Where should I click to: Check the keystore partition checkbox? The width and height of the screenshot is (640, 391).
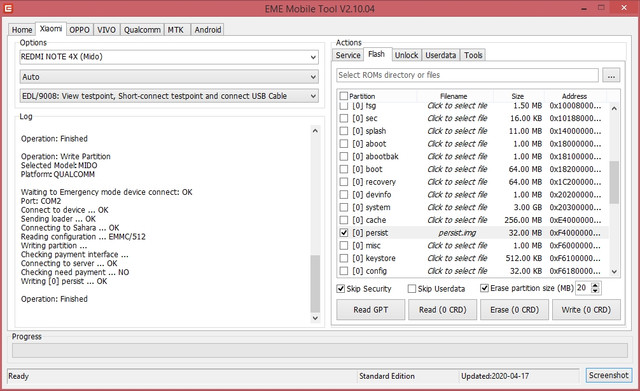(344, 258)
